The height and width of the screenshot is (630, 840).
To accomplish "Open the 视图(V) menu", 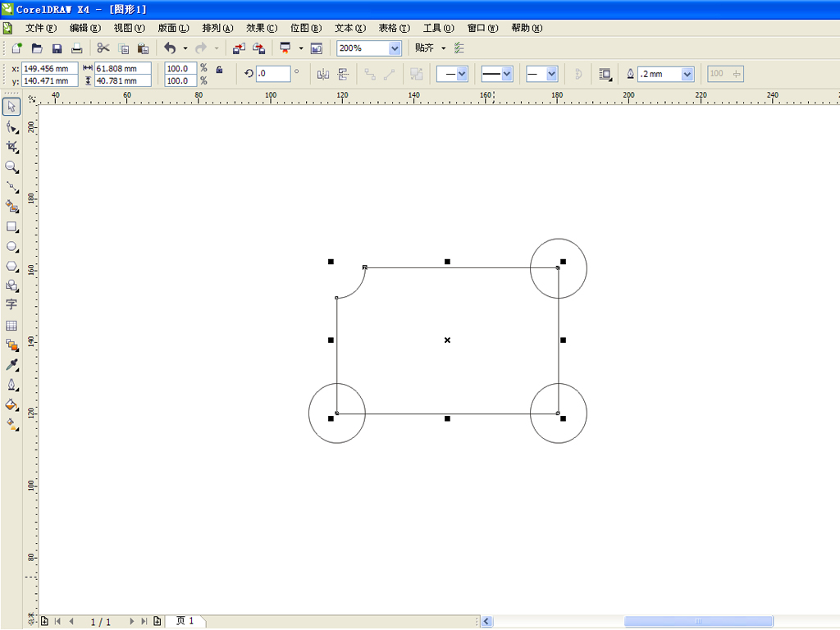I will tap(129, 28).
